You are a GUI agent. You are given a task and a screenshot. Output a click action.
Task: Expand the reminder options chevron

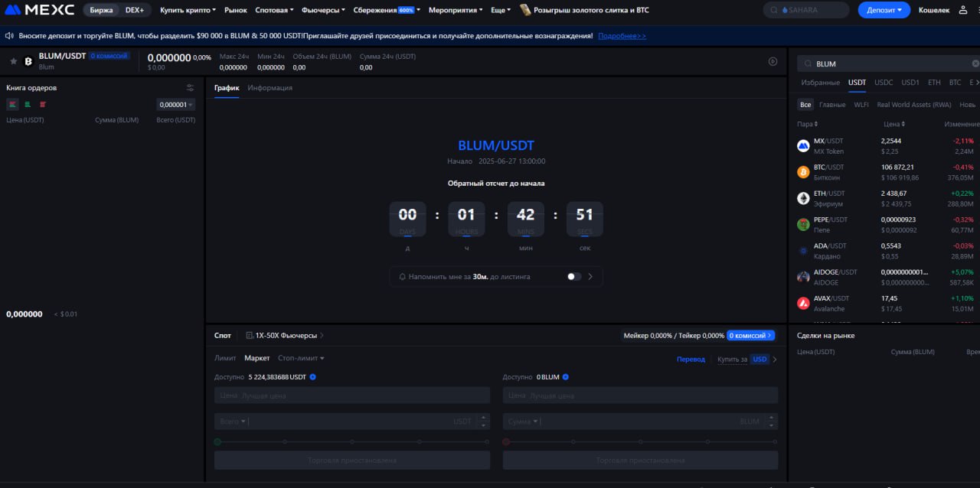coord(590,276)
